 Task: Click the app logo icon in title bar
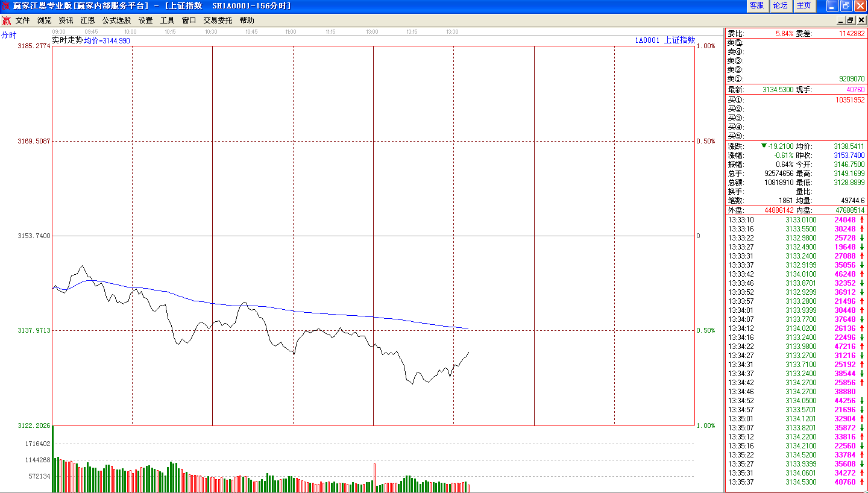[x=6, y=5]
